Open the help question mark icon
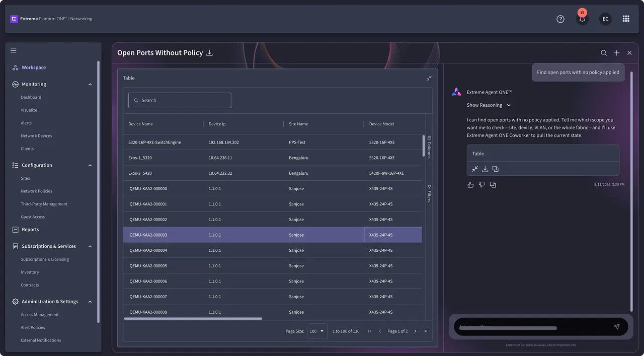Image resolution: width=644 pixels, height=356 pixels. [x=560, y=19]
